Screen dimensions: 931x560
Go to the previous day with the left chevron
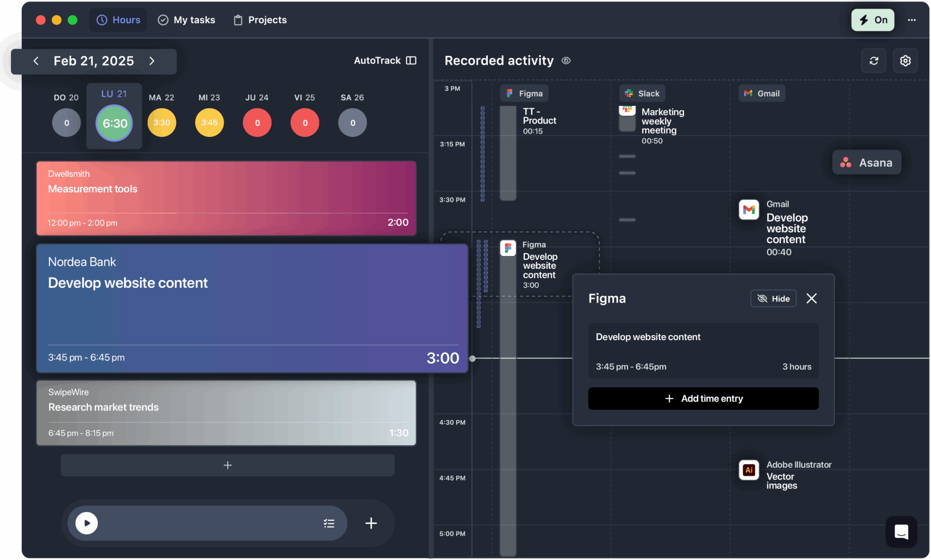click(36, 60)
